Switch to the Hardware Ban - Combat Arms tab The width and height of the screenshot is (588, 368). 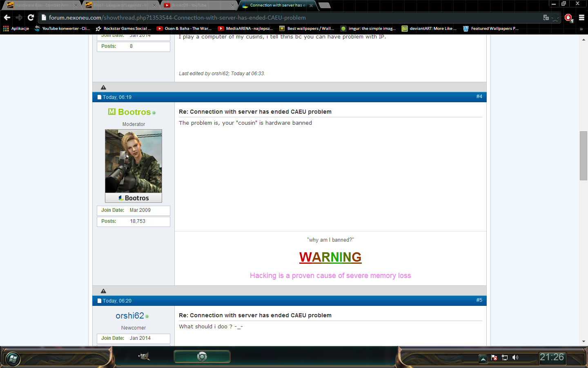tap(41, 5)
